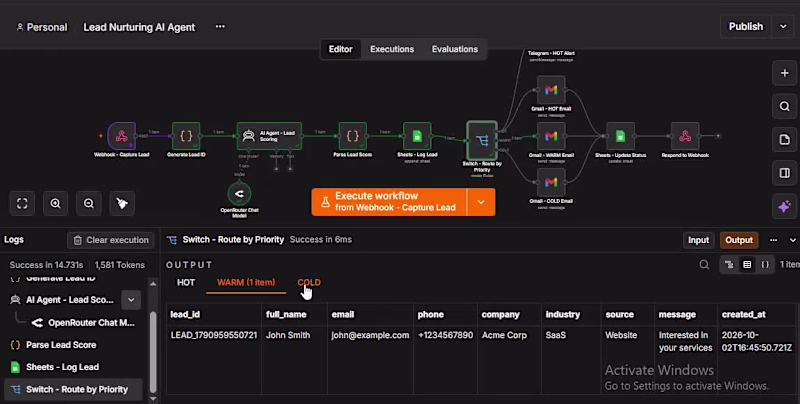Open the Gmail - HOT Email node
The height and width of the screenshot is (404, 800).
click(551, 90)
